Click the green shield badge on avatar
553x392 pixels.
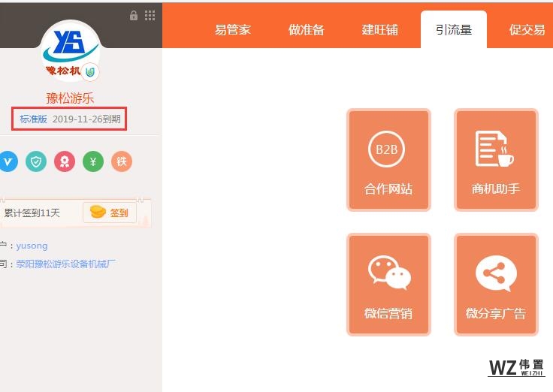tap(90, 72)
